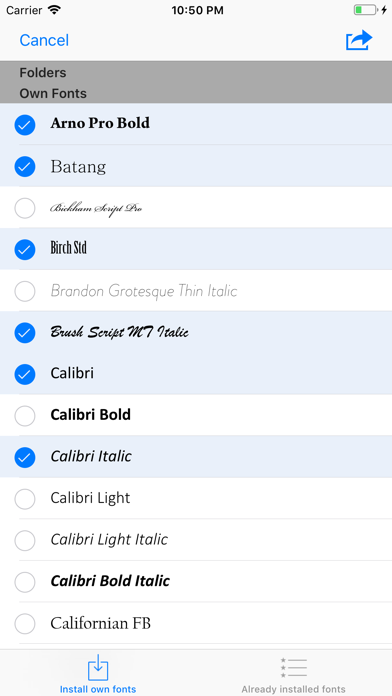
Task: Deselect the Calibri checkmark circle
Action: (25, 374)
